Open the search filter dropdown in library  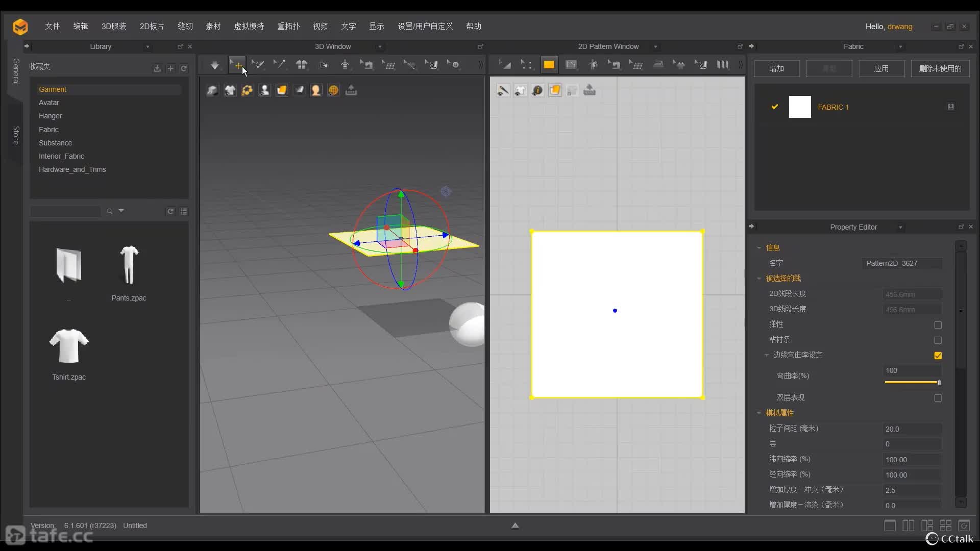[121, 211]
